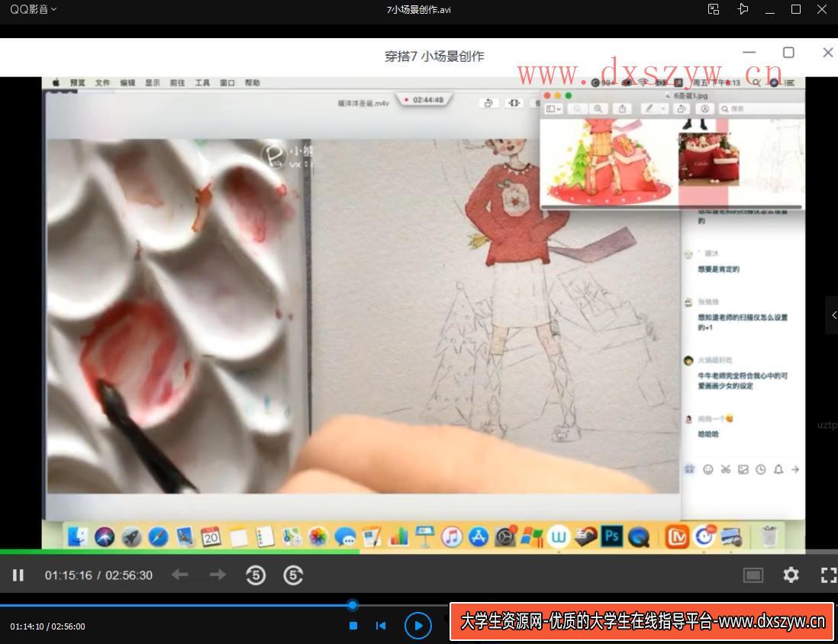The image size is (838, 644).
Task: Click the previous frame left arrow
Action: click(x=179, y=575)
